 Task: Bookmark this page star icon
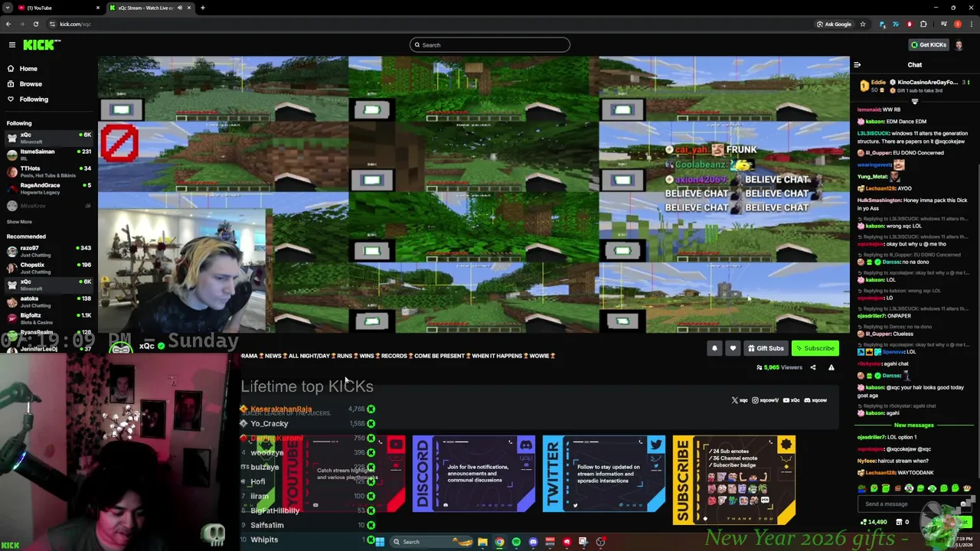(863, 24)
